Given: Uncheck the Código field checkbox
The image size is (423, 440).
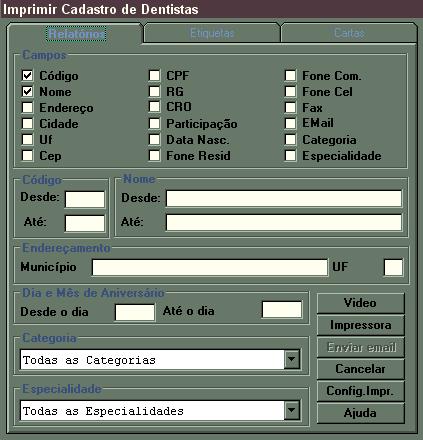Looking at the screenshot, I should click(27, 76).
